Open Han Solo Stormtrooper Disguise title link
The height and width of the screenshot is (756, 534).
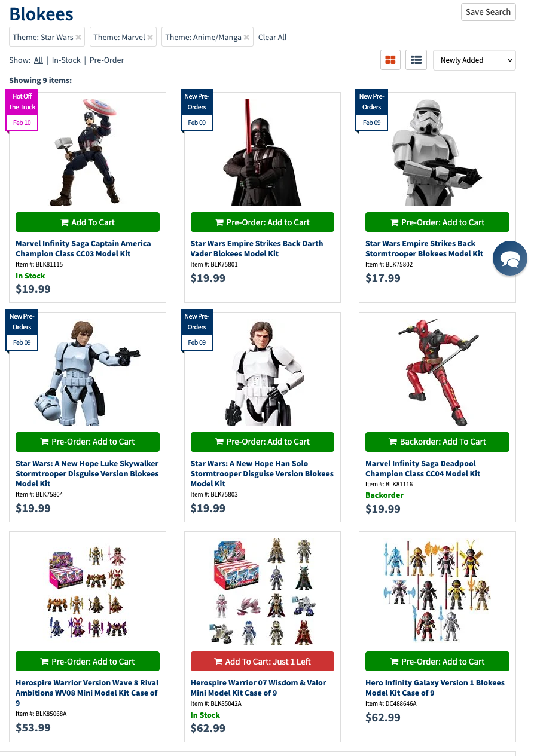tap(262, 473)
